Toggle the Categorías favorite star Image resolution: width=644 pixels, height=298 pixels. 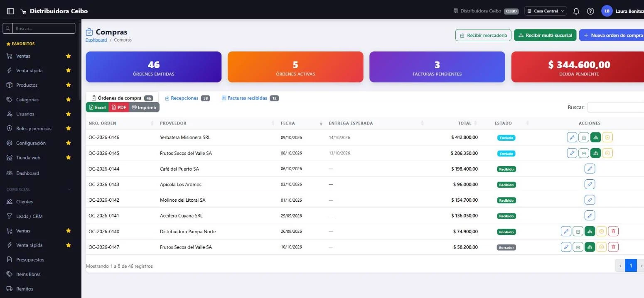pyautogui.click(x=69, y=100)
